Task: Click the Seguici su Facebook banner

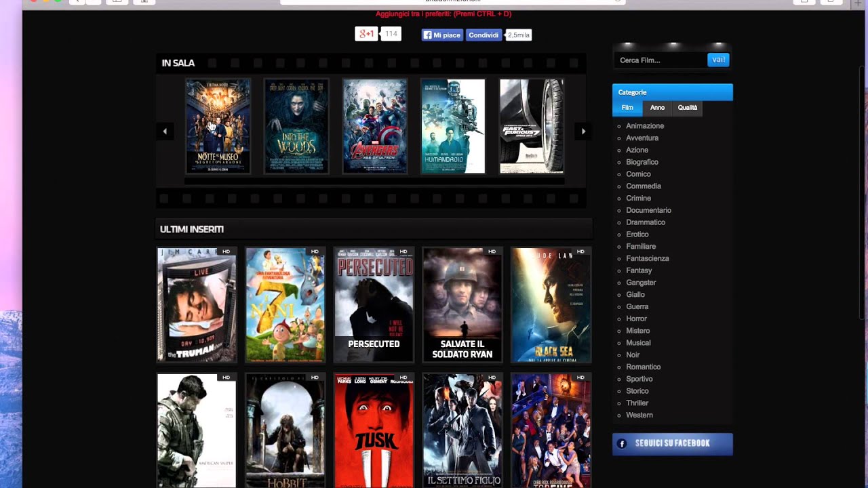Action: [x=673, y=444]
